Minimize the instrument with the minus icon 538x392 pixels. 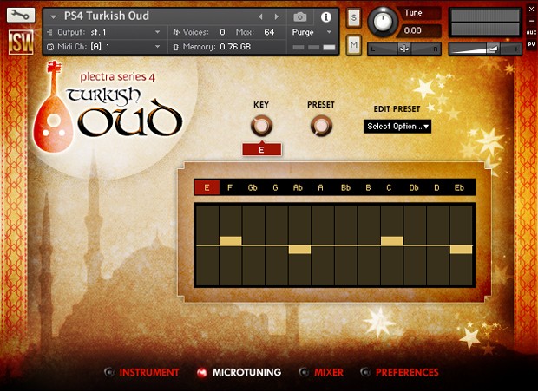click(531, 21)
